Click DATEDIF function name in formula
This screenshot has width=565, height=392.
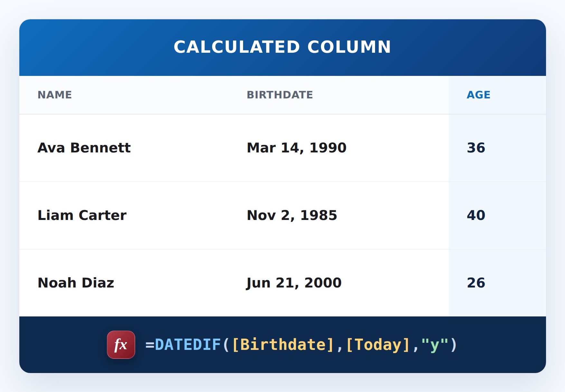pos(188,345)
